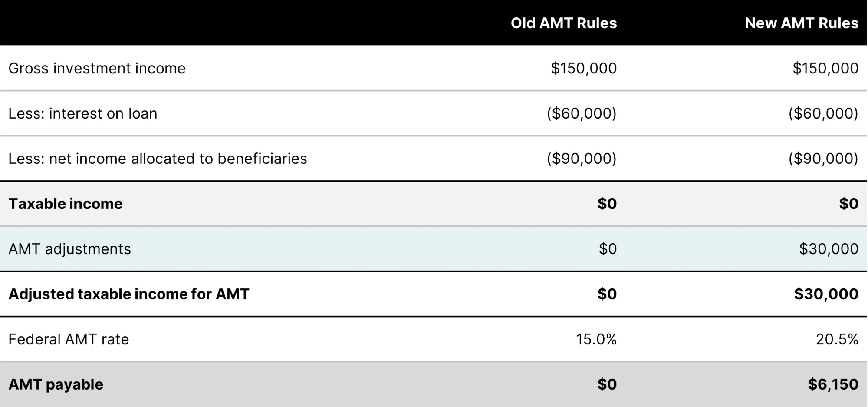This screenshot has height=407, width=868.
Task: Click $150,000 under New AMT Rules
Action: click(x=826, y=68)
